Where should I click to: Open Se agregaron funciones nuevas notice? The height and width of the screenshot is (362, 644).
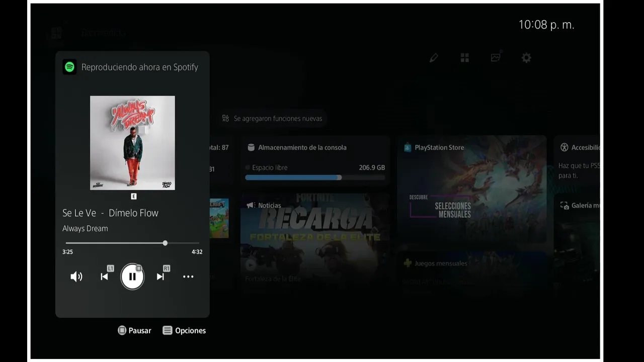(x=272, y=119)
